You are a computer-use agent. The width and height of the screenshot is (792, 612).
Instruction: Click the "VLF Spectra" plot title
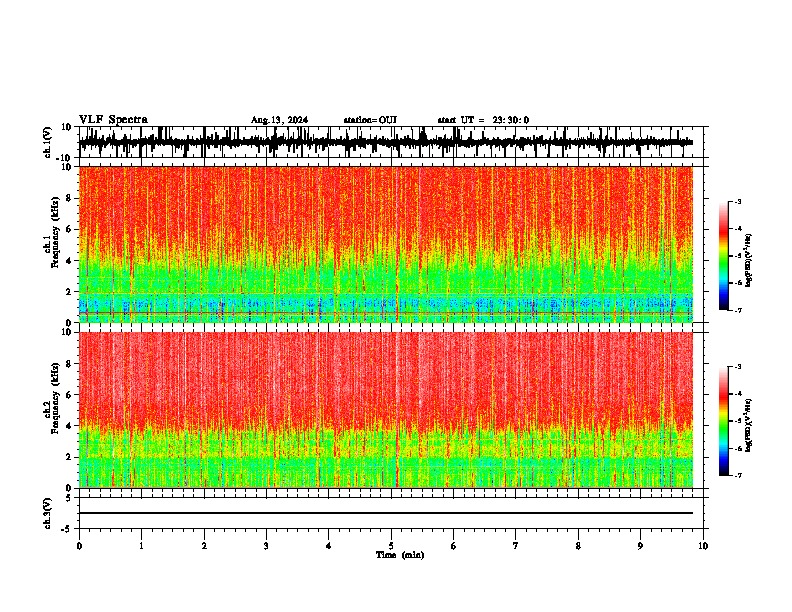point(113,120)
